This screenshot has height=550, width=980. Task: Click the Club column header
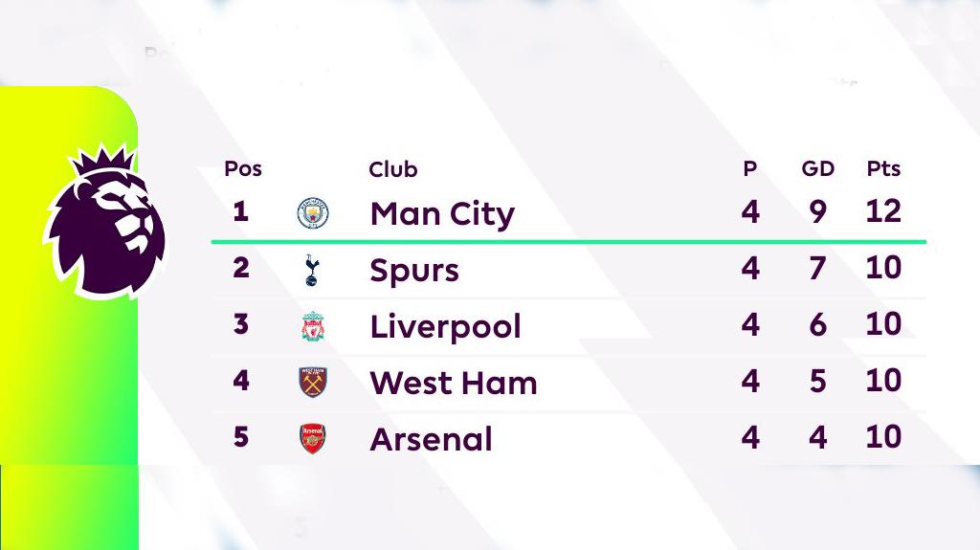click(x=392, y=169)
